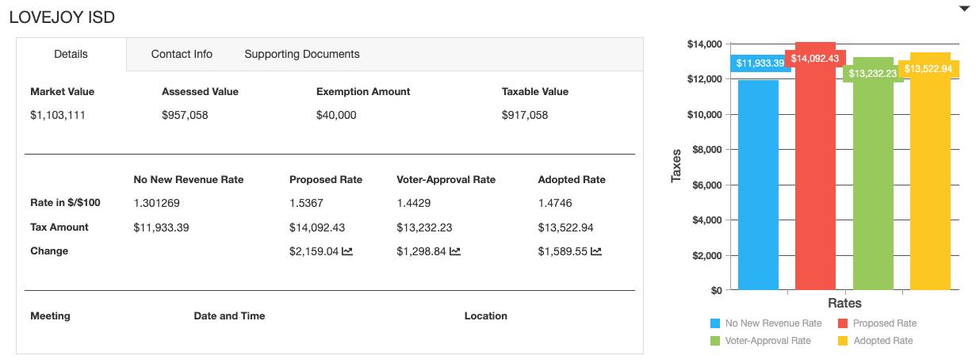Click the blue No New Revenue bar
Viewport: 980px width, 363px height.
pyautogui.click(x=758, y=190)
